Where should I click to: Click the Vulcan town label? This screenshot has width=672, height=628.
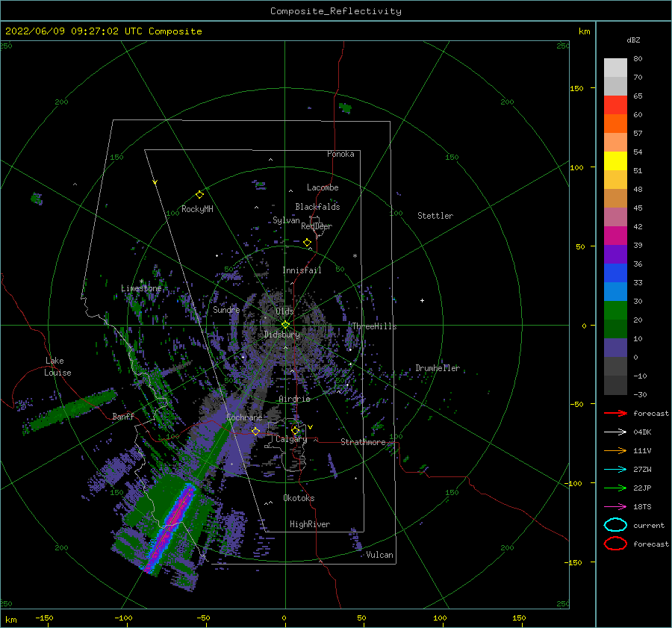[379, 555]
